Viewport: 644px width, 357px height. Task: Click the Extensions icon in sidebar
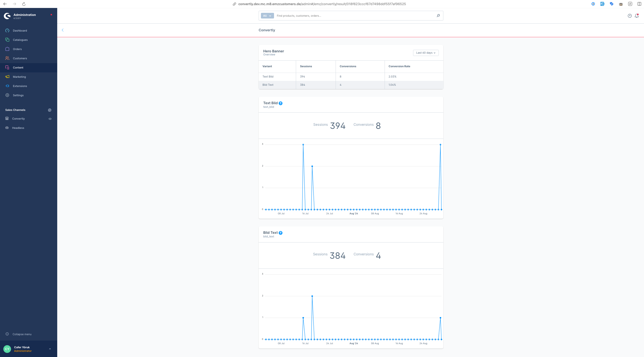point(7,86)
